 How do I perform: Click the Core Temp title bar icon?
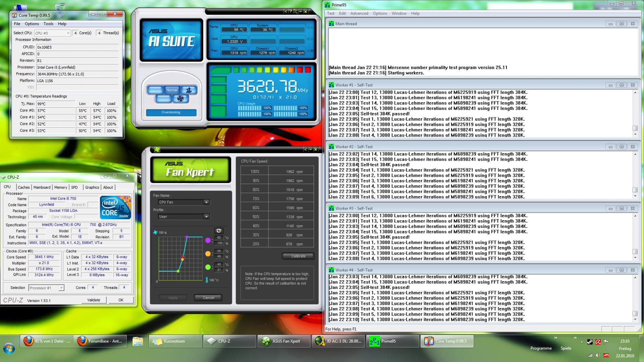click(14, 15)
